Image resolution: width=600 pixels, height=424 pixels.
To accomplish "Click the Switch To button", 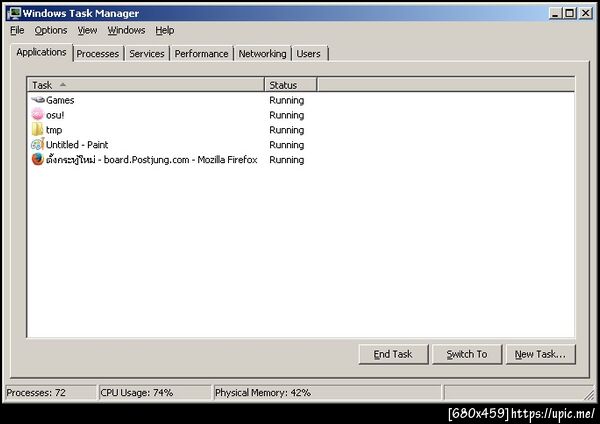I will coord(467,354).
